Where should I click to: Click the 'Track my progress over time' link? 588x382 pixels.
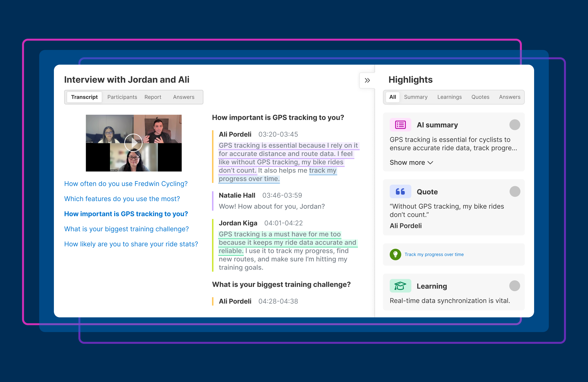point(434,255)
